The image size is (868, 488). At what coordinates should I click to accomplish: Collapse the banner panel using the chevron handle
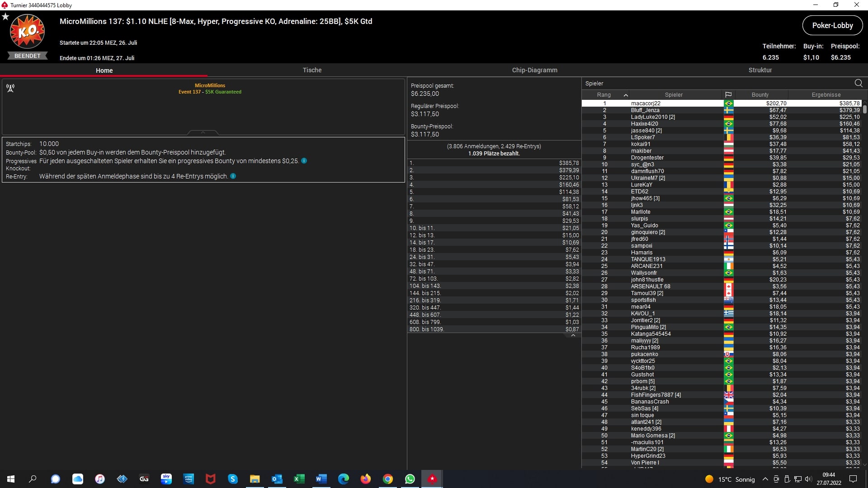click(x=203, y=132)
